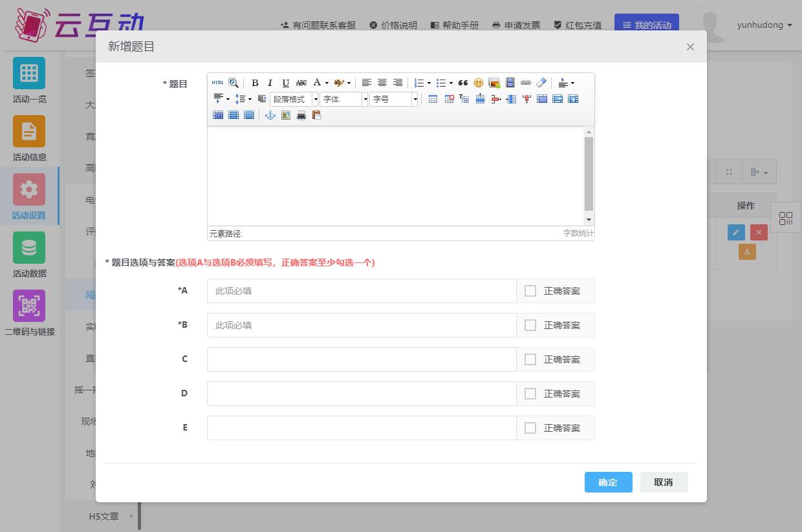Image resolution: width=802 pixels, height=532 pixels.
Task: Open 红包充值 in top navigation
Action: [x=578, y=25]
